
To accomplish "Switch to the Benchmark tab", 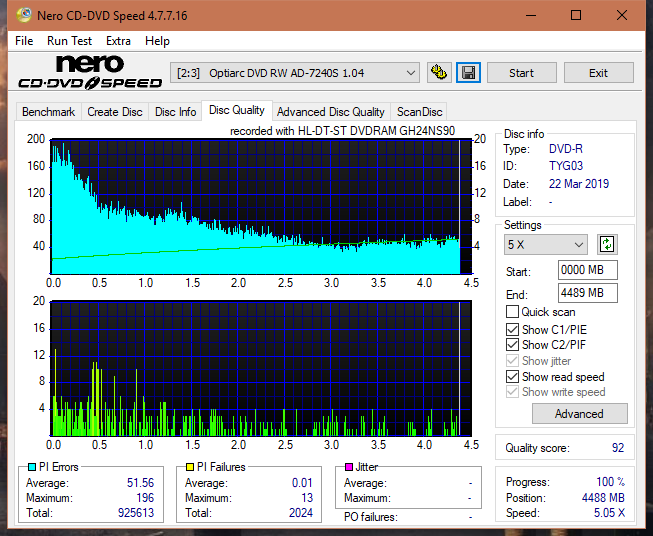I will [x=48, y=112].
